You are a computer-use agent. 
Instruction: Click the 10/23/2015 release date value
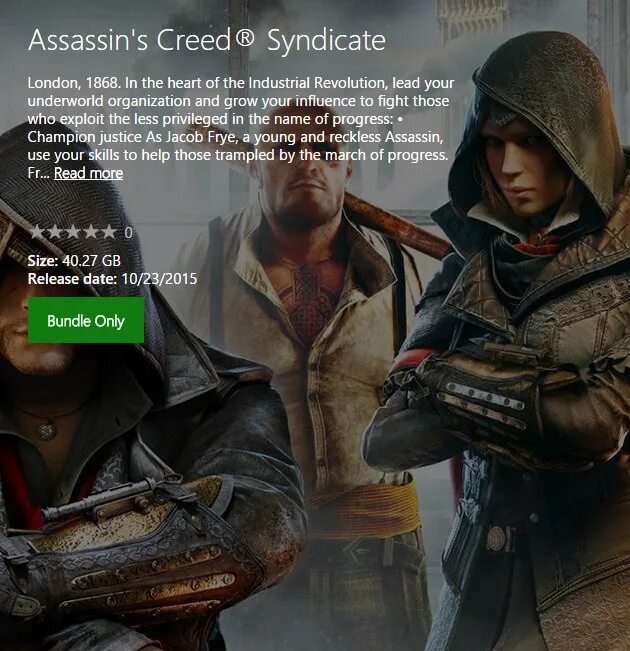point(159,279)
